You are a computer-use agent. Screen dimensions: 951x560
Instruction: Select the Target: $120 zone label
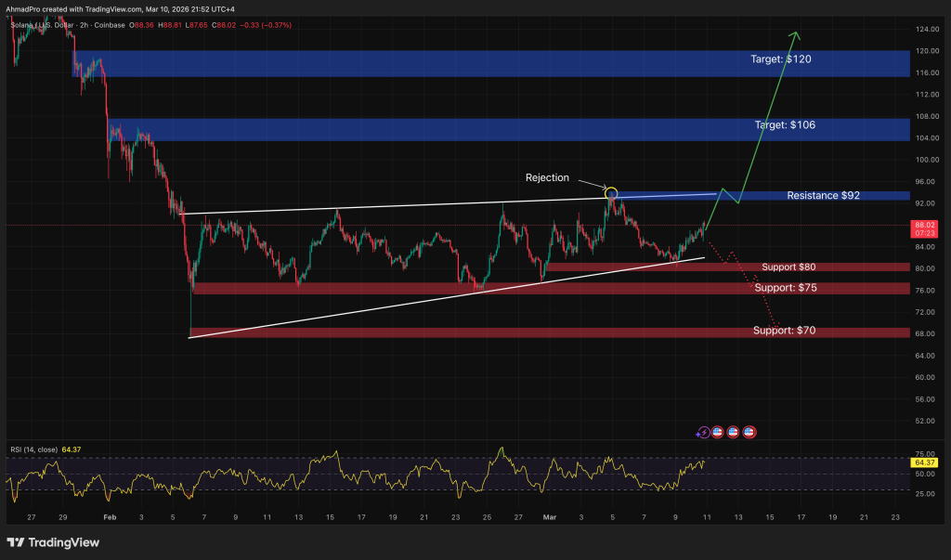tap(783, 59)
